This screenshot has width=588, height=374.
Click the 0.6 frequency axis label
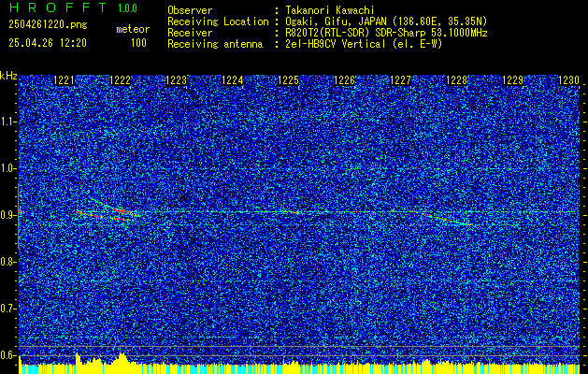click(x=7, y=355)
